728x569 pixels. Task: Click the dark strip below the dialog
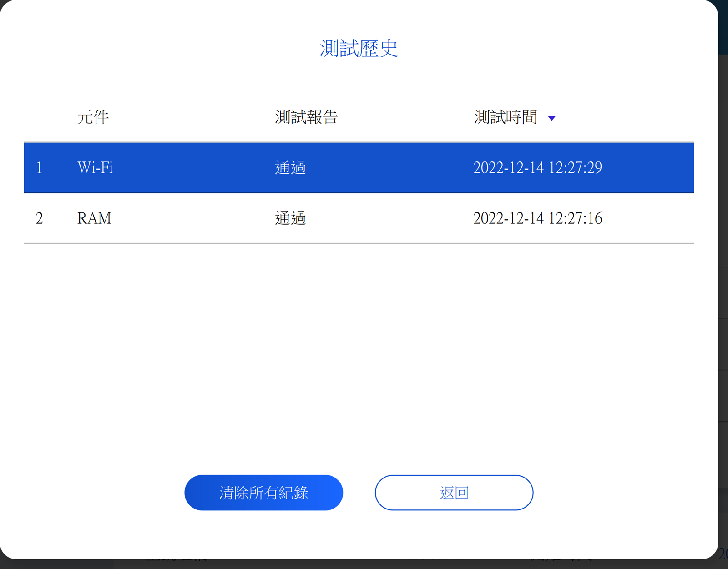pos(364,564)
